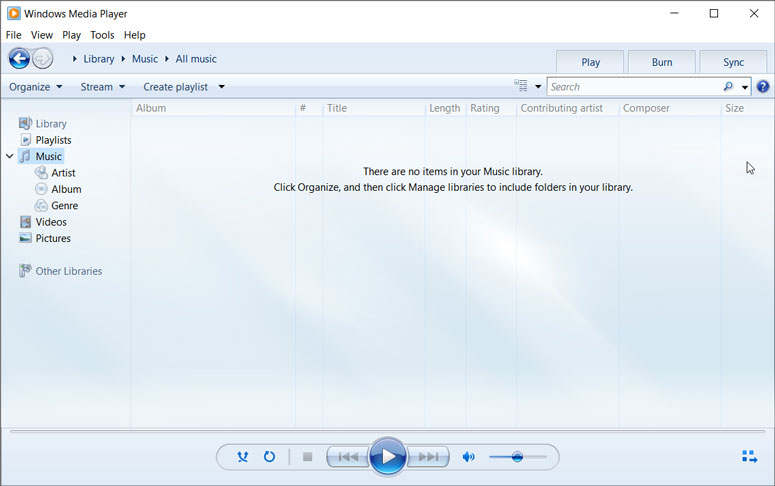
Task: Click the blue Back navigation arrow
Action: pyautogui.click(x=19, y=59)
